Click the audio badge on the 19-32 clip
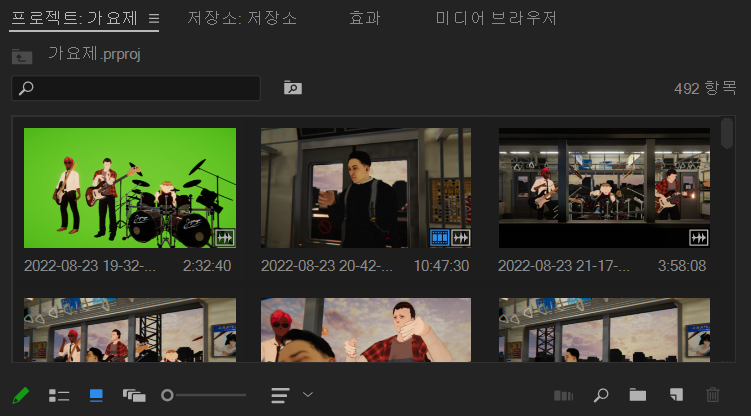 (225, 237)
